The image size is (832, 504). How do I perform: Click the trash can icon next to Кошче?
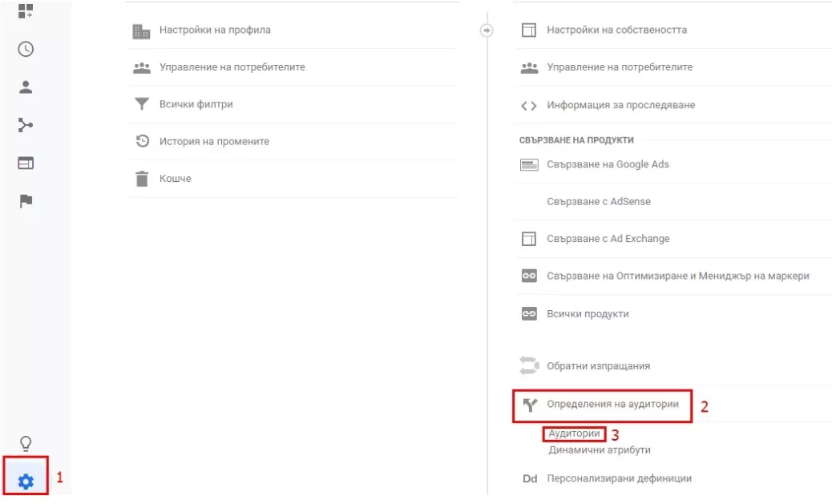coord(142,179)
